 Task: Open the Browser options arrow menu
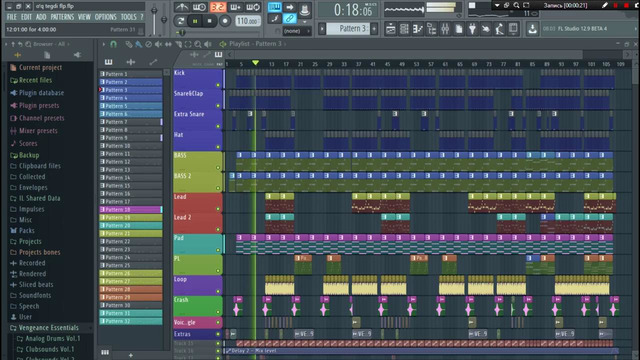coord(6,44)
